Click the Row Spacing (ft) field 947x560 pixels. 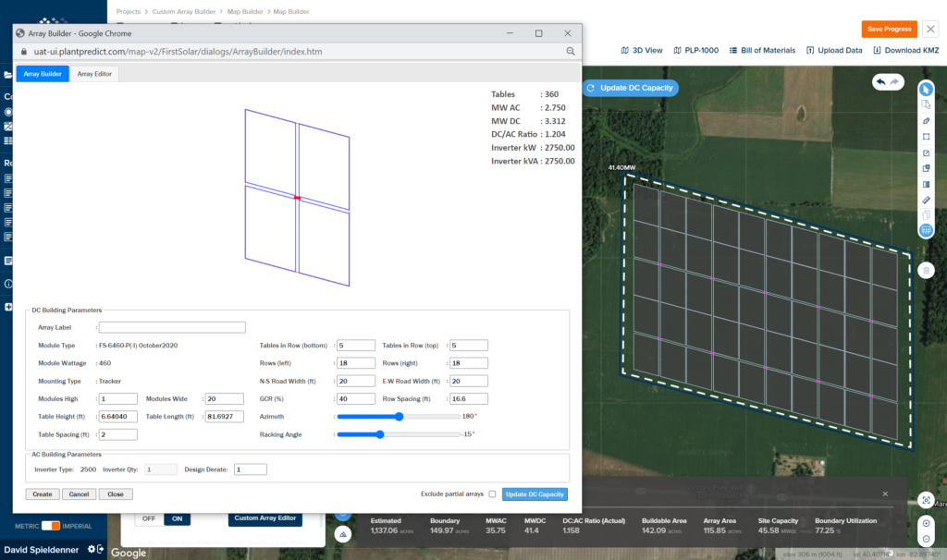tap(469, 399)
